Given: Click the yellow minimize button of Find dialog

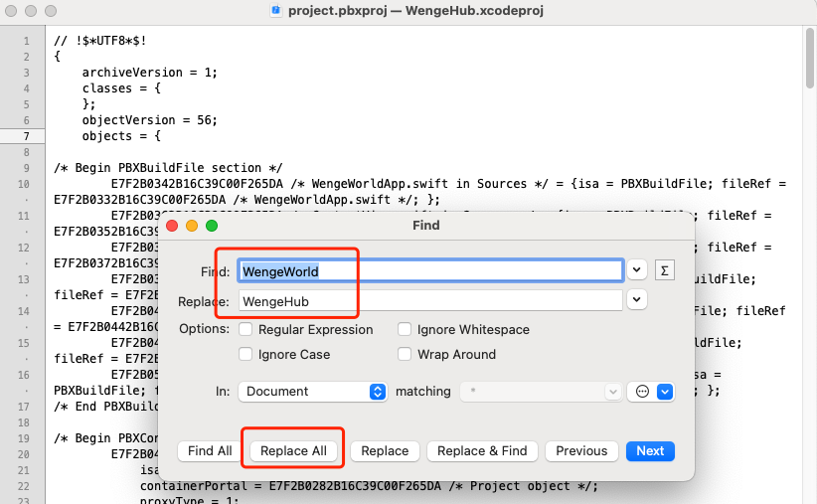Looking at the screenshot, I should pyautogui.click(x=192, y=226).
